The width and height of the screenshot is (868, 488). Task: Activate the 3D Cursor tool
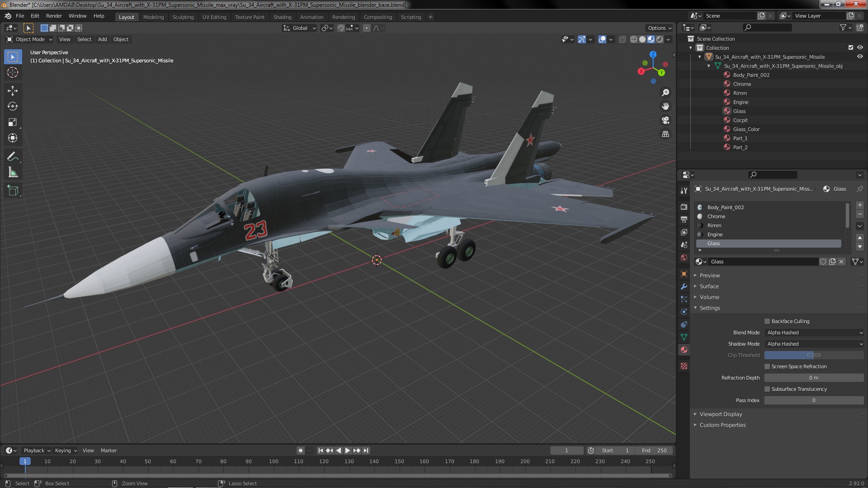(x=13, y=72)
